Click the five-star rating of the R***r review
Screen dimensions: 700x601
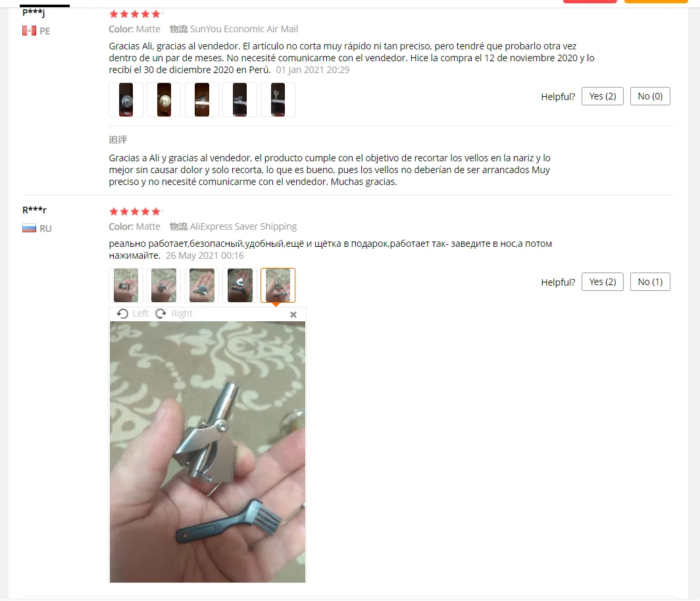(x=136, y=211)
